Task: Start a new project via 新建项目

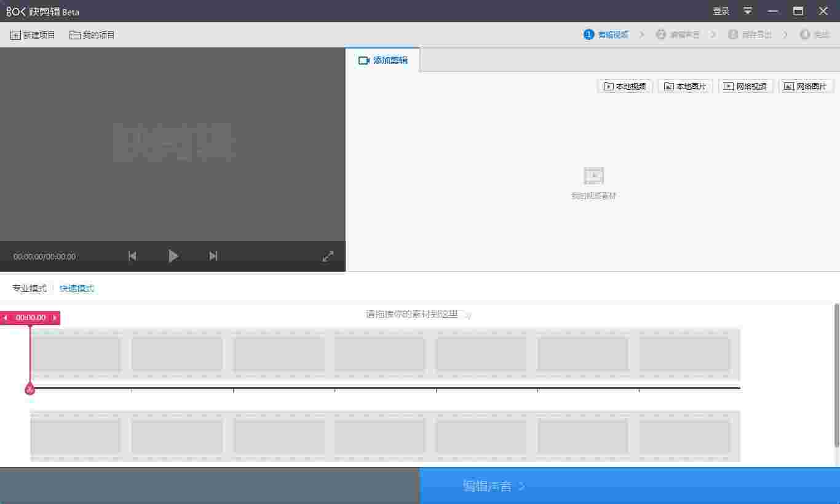Action: 32,35
